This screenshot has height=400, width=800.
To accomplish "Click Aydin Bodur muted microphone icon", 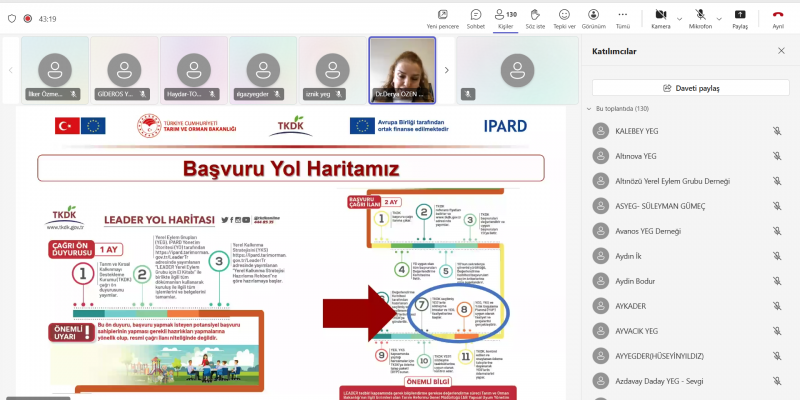I will coord(777,281).
